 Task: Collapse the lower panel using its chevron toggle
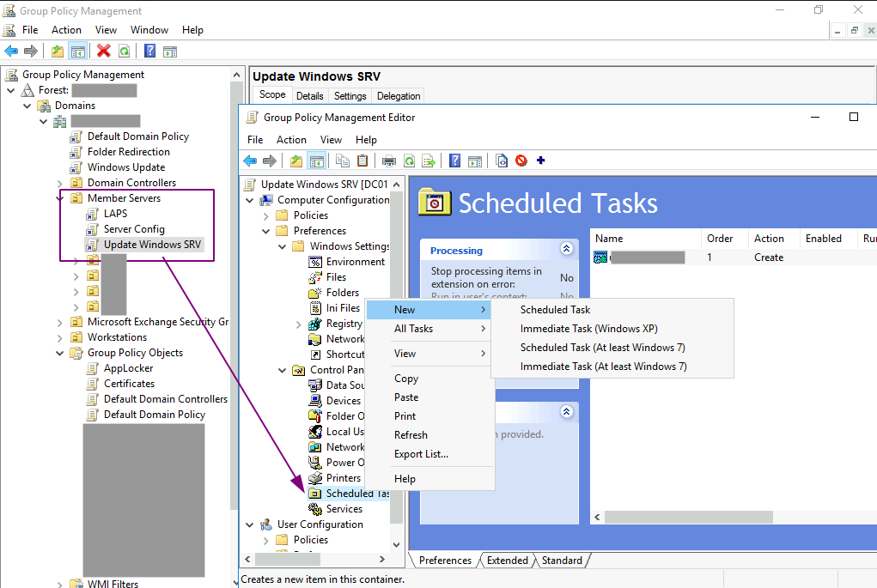pos(566,411)
